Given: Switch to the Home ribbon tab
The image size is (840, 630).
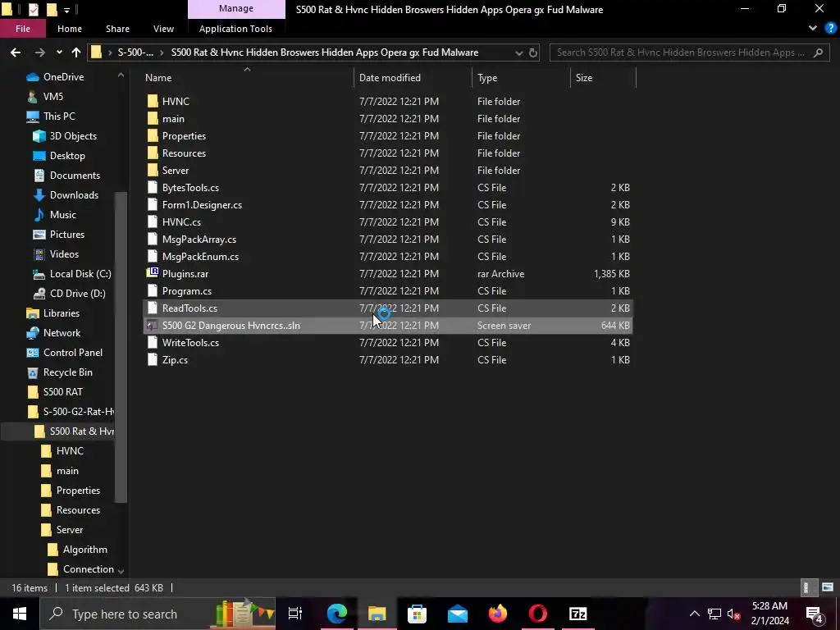Looking at the screenshot, I should click(70, 29).
